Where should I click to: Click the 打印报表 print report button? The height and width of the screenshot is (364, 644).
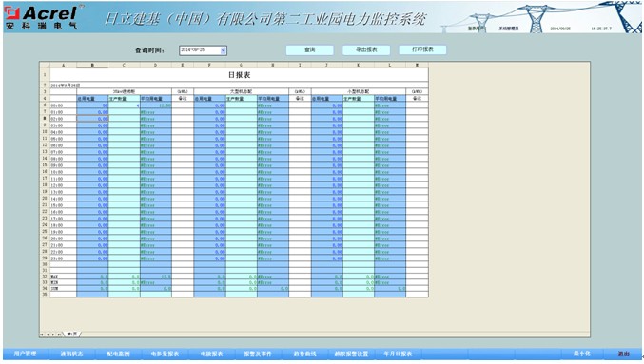click(x=422, y=49)
